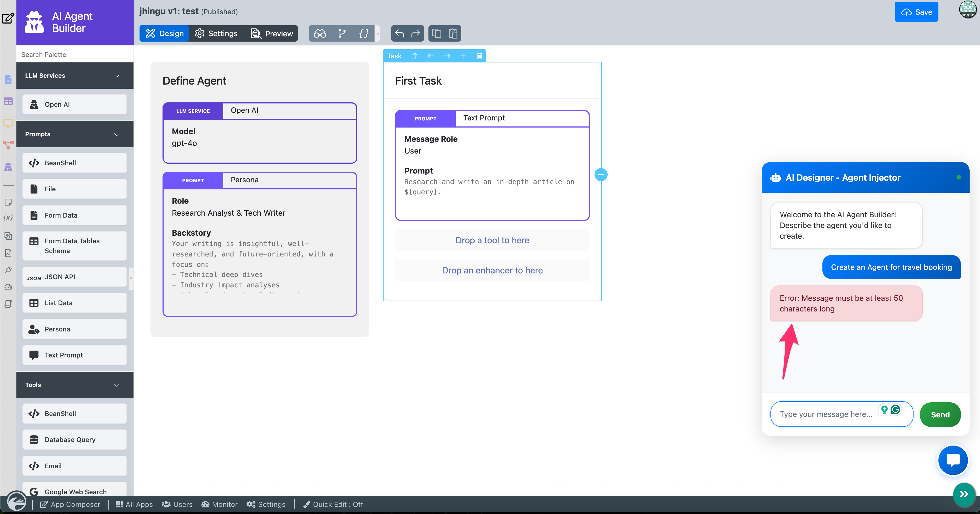The width and height of the screenshot is (980, 514).
Task: Open the yellow monitor UI icon in left rail
Action: click(8, 123)
